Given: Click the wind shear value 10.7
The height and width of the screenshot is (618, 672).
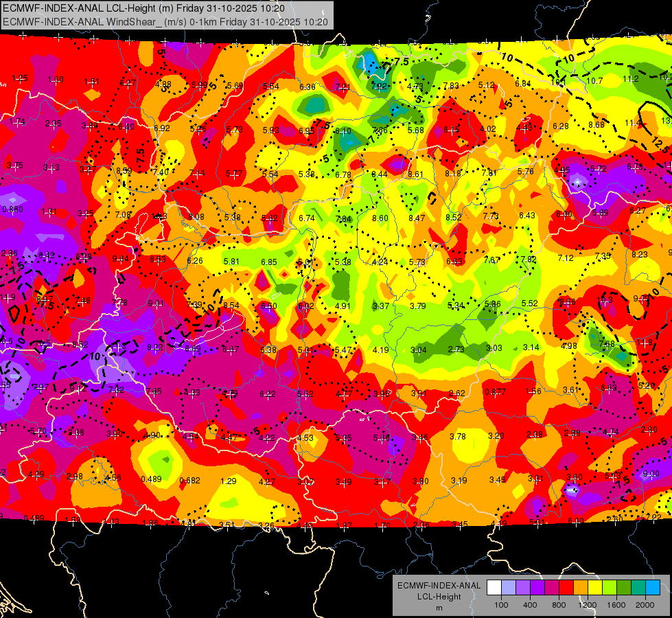Looking at the screenshot, I should (x=594, y=80).
